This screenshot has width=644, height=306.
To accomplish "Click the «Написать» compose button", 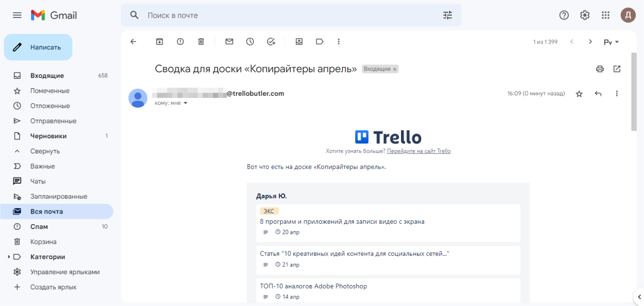I will (x=38, y=47).
